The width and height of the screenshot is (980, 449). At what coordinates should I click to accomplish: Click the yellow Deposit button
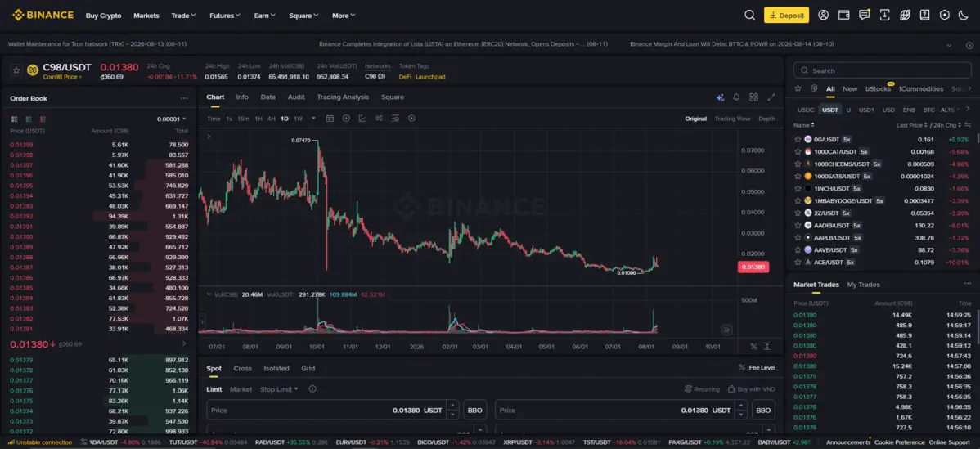(786, 15)
